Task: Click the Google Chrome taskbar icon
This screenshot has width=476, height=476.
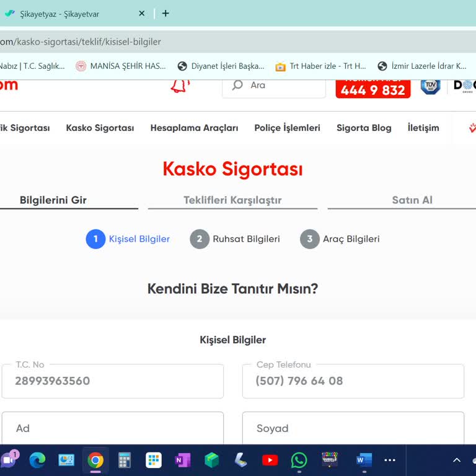Action: coord(95,461)
